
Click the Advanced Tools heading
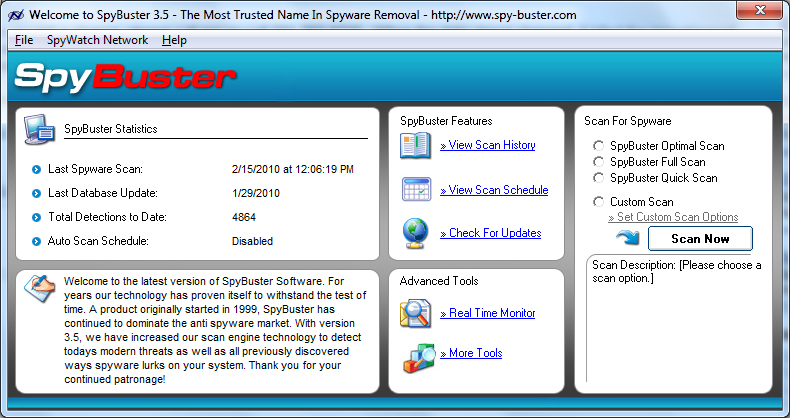[439, 281]
